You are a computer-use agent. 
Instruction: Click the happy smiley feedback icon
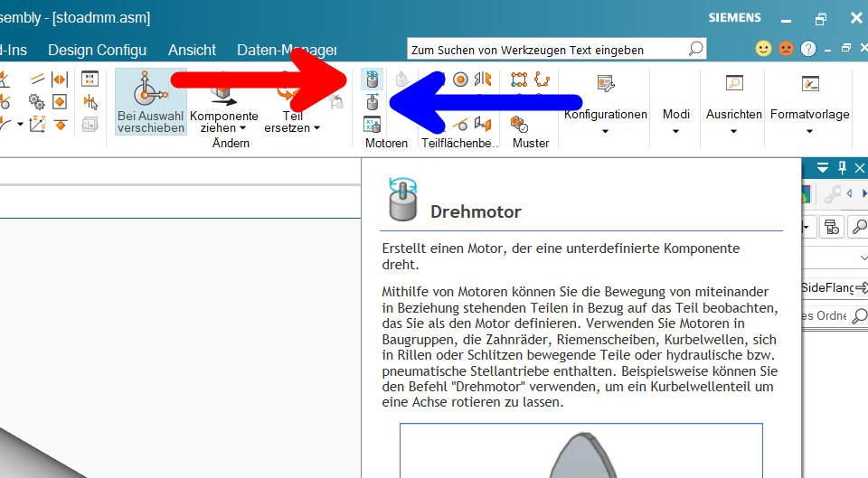click(x=763, y=49)
